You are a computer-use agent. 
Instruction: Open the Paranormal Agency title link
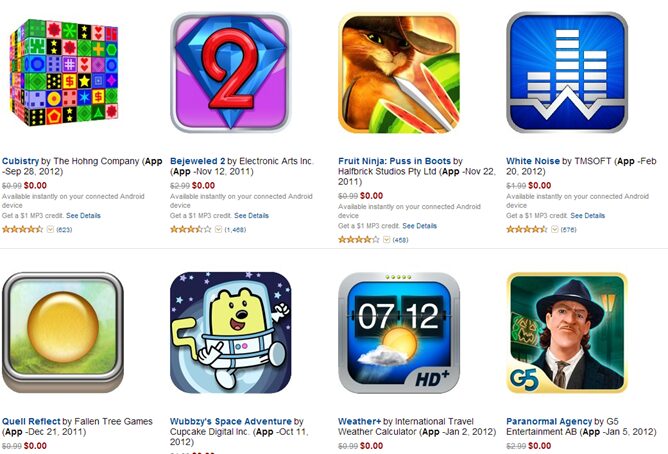tap(549, 422)
